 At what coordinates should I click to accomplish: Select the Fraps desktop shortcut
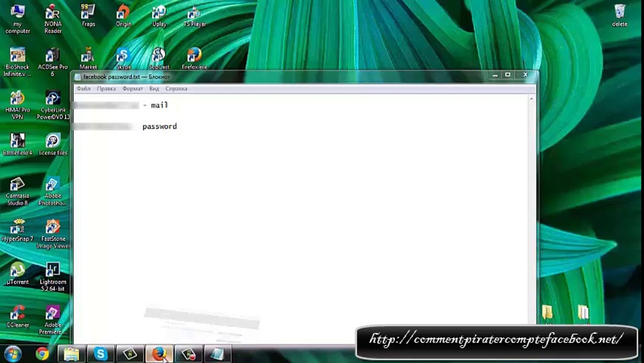[x=88, y=16]
